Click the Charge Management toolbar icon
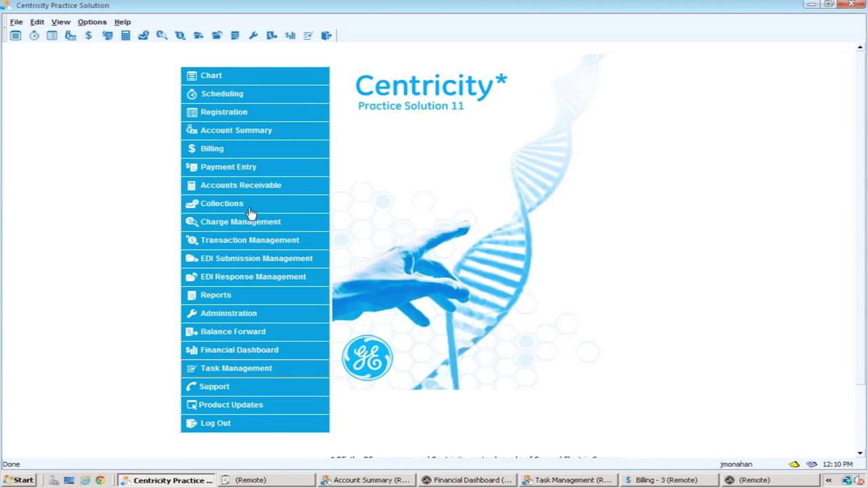Screen dimensions: 868x488 coord(162,35)
